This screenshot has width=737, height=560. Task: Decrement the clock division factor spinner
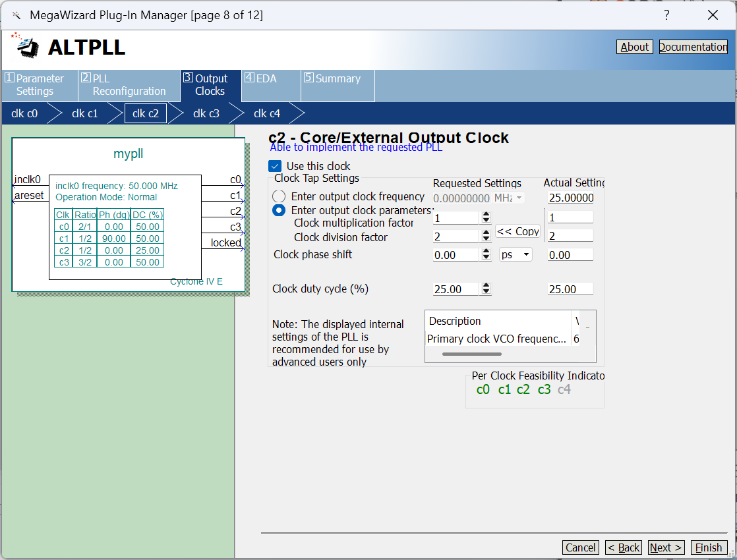point(486,239)
